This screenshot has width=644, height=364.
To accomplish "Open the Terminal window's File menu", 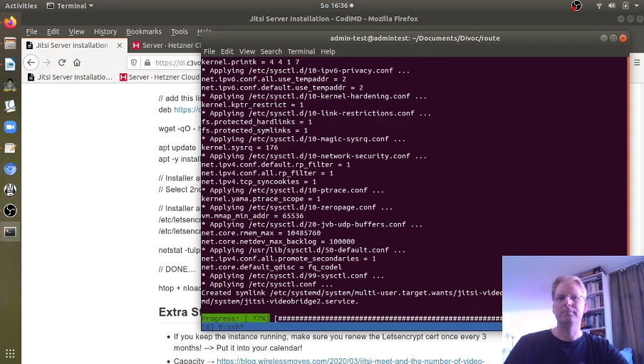I will pyautogui.click(x=209, y=51).
